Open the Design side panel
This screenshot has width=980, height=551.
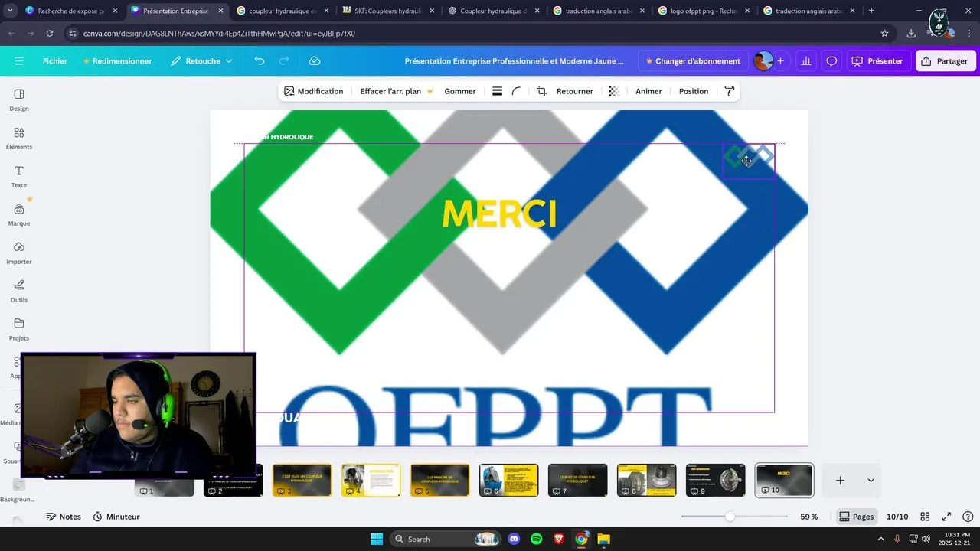[x=19, y=100]
